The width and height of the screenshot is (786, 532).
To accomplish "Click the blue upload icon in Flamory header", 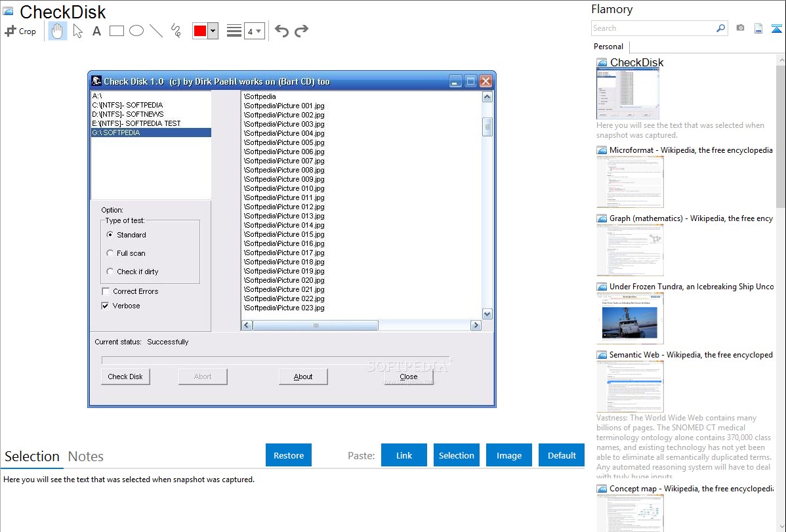I will (776, 28).
